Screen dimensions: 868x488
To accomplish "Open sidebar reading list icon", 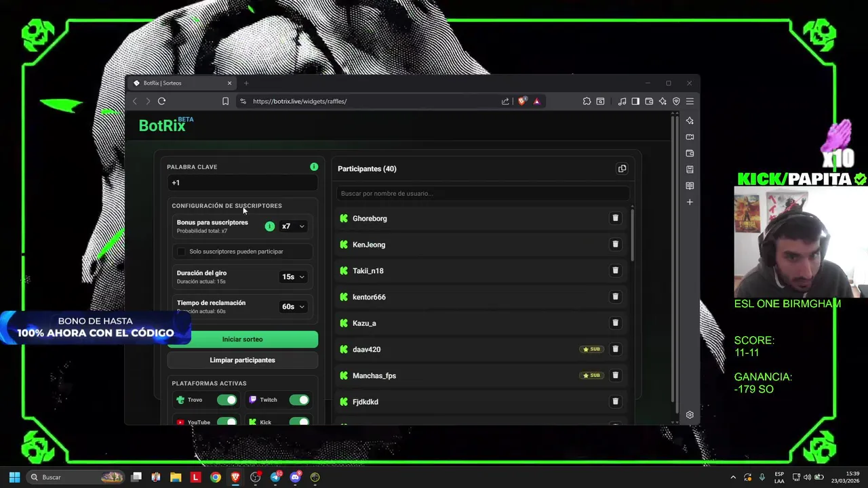I will (x=690, y=186).
